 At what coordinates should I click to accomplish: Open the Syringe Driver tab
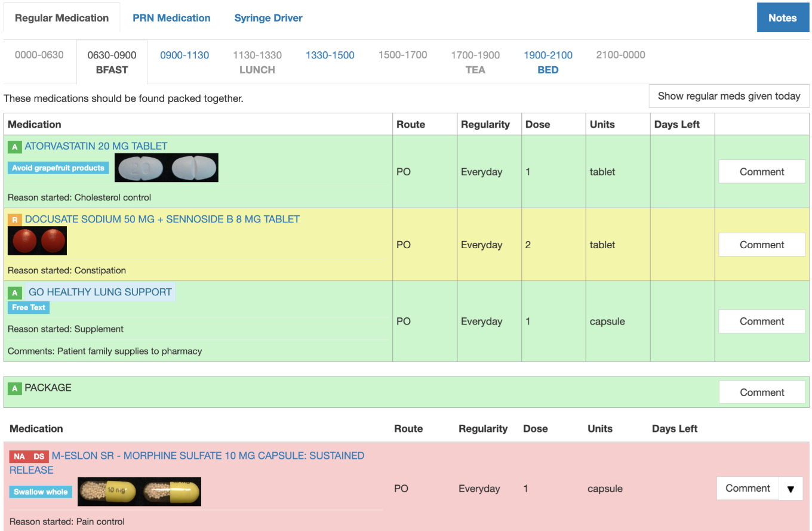[x=268, y=18]
